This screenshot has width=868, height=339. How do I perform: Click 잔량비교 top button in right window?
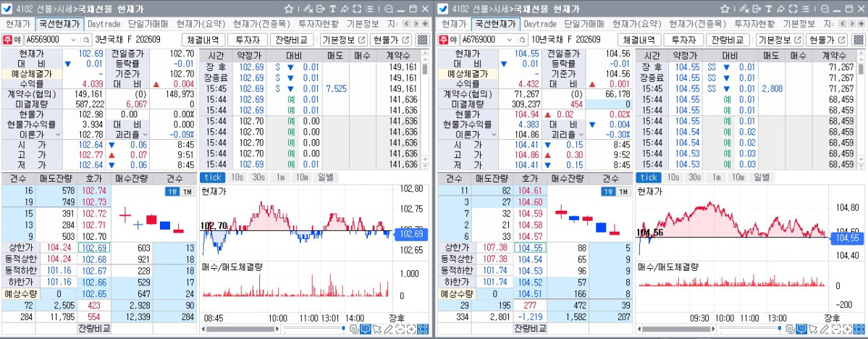[728, 40]
